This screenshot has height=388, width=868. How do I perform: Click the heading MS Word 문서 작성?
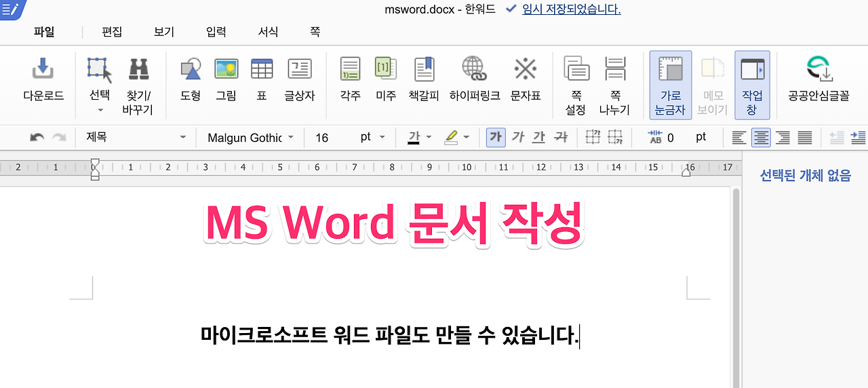(x=393, y=223)
